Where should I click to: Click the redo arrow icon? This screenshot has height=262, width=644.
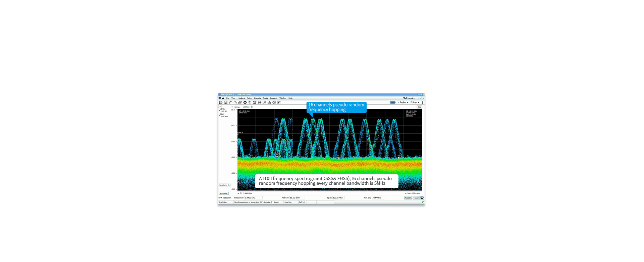point(235,102)
